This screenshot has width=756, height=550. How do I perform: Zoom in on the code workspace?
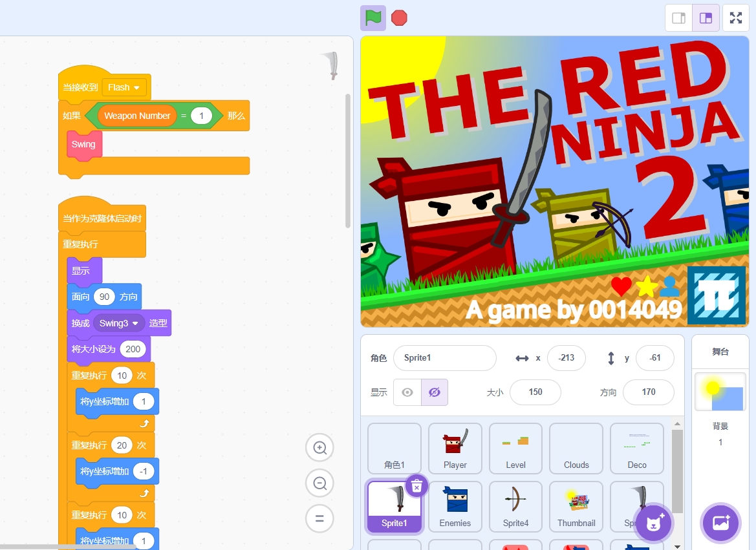[x=319, y=448]
